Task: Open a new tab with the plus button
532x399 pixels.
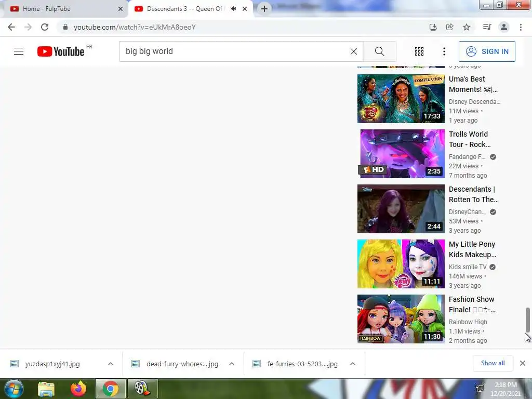Action: [x=264, y=9]
